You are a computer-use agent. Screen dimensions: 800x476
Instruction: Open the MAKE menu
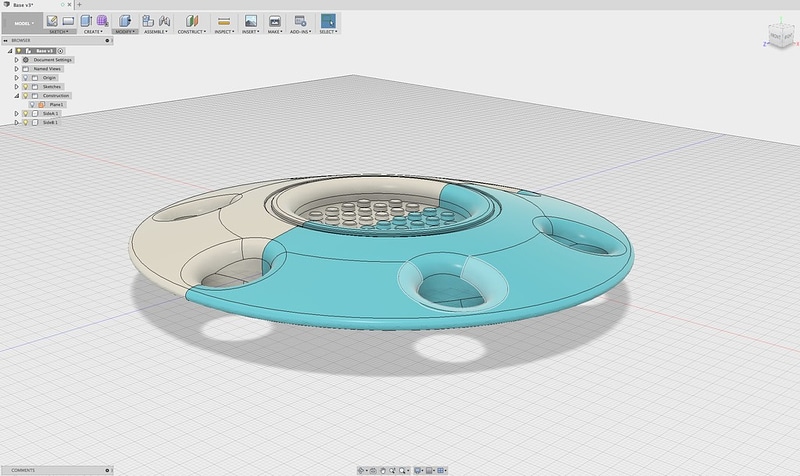click(274, 32)
